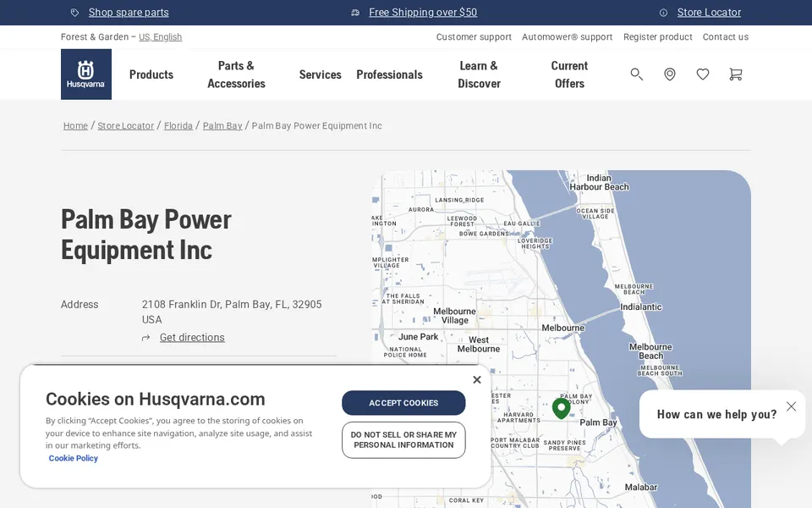Go to Palm Bay breadcrumb

point(222,125)
